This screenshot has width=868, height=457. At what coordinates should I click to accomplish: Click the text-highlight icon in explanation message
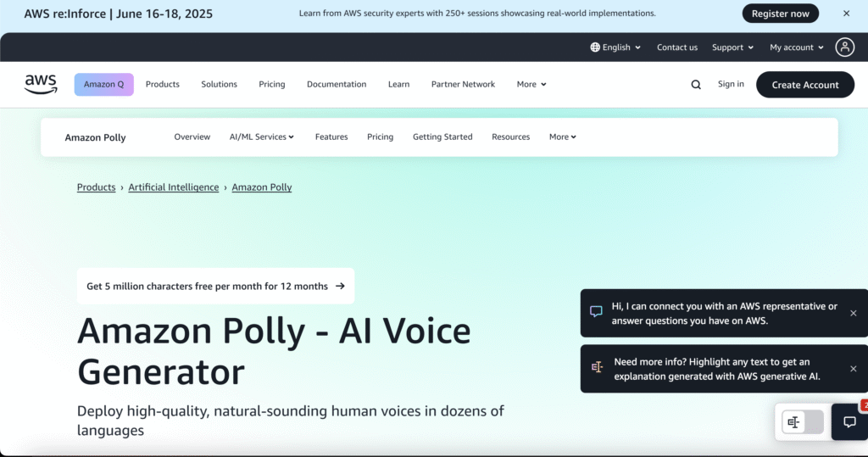point(597,367)
